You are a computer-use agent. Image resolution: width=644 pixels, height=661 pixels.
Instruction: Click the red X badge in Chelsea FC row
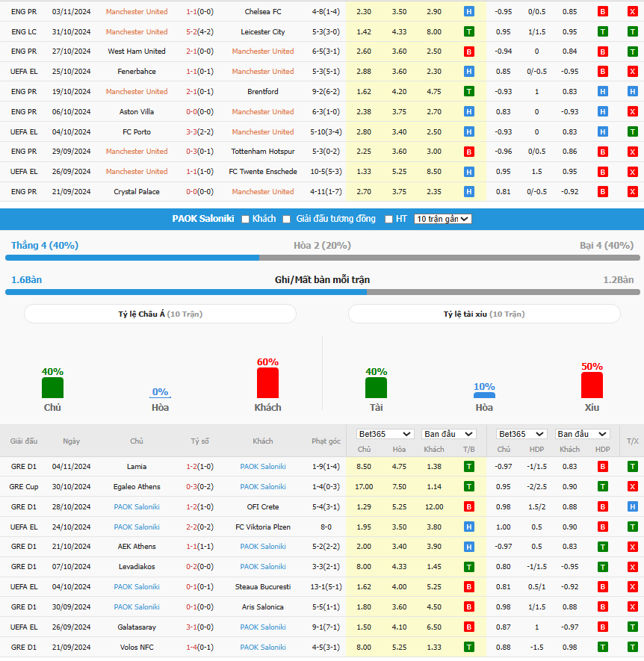[632, 12]
